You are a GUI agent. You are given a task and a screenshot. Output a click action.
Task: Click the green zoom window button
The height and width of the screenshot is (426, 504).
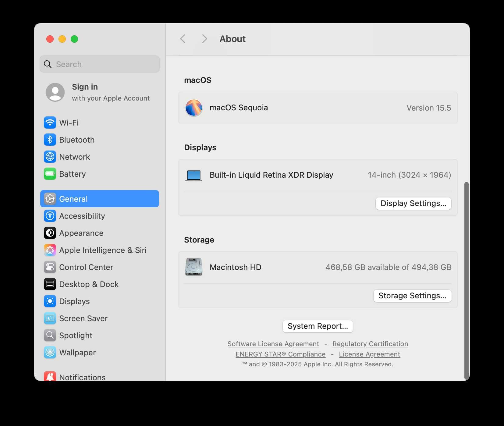coord(74,39)
